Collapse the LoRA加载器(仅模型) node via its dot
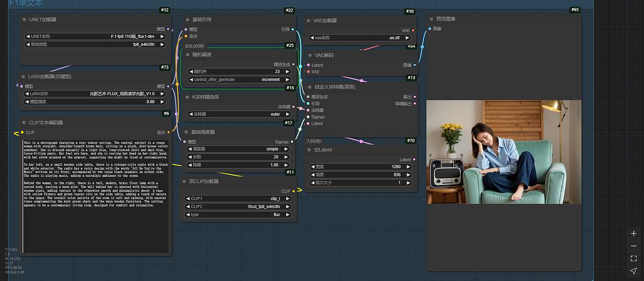The width and height of the screenshot is (644, 281). pyautogui.click(x=24, y=76)
